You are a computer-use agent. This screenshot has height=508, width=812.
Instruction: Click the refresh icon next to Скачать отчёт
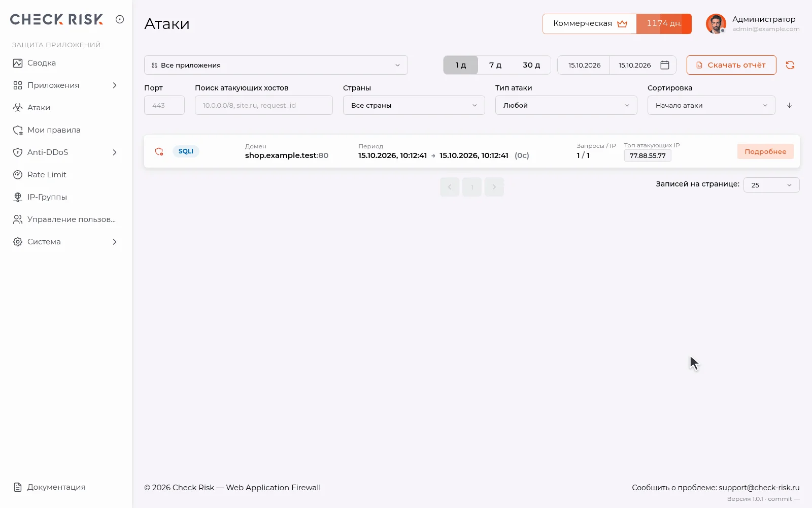[x=790, y=65]
